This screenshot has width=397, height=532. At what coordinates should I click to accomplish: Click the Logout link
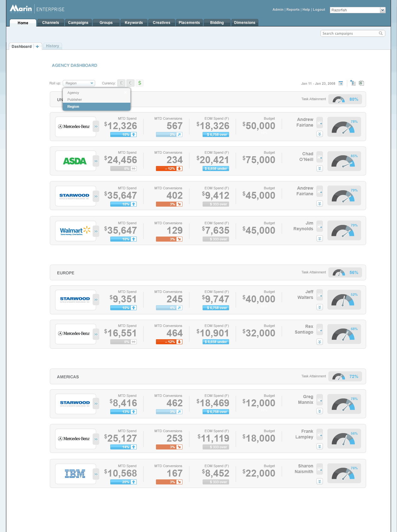319,9
